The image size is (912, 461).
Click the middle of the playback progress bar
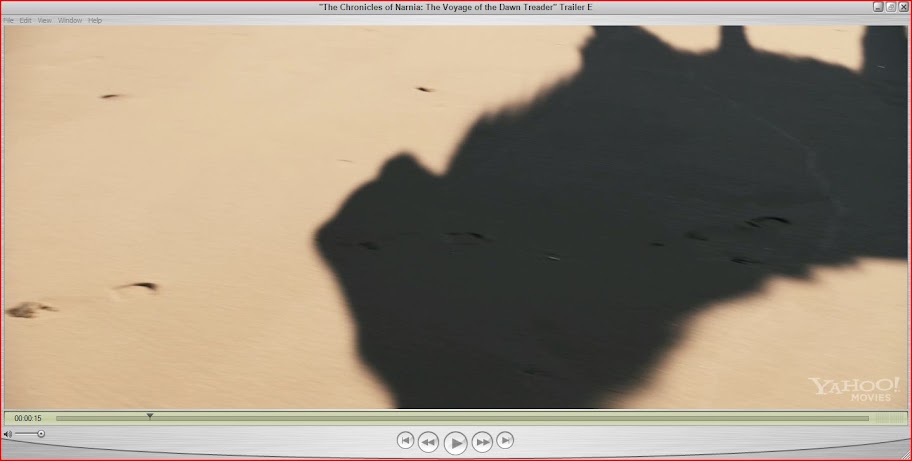pos(462,418)
